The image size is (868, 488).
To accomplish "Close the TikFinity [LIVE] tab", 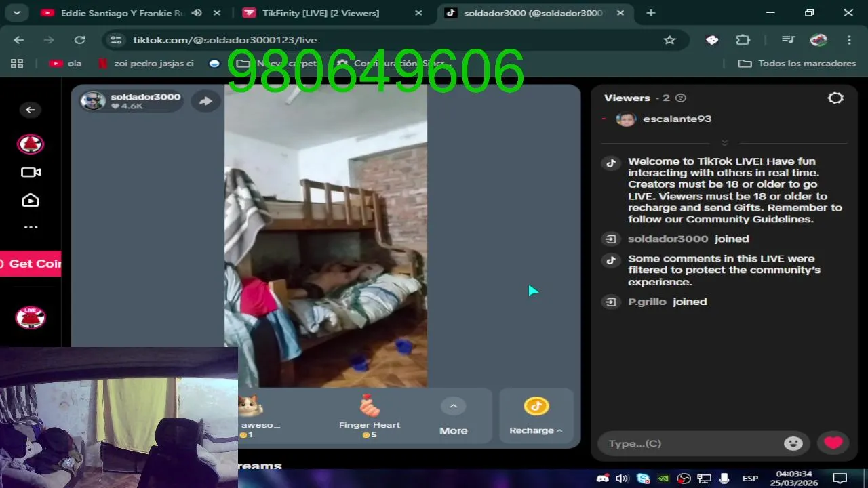I will (x=418, y=13).
